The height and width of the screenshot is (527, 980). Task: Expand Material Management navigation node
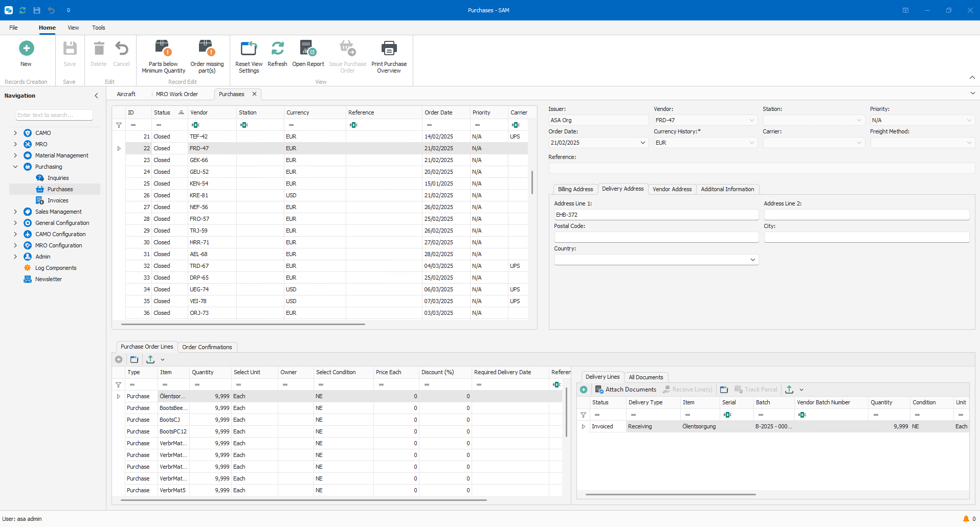tap(15, 155)
